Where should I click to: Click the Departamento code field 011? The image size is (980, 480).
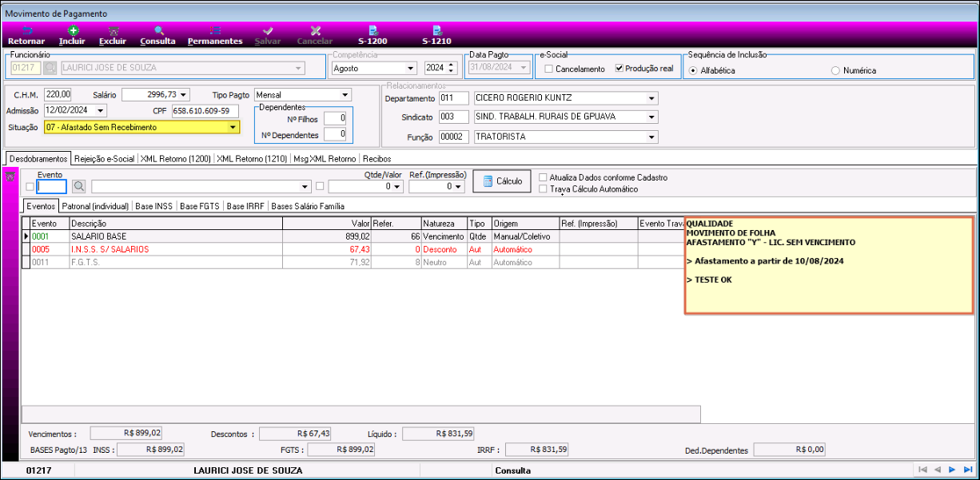point(453,98)
